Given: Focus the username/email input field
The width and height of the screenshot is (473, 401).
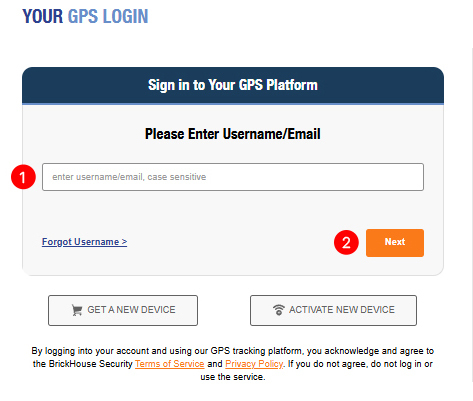Looking at the screenshot, I should pyautogui.click(x=233, y=177).
